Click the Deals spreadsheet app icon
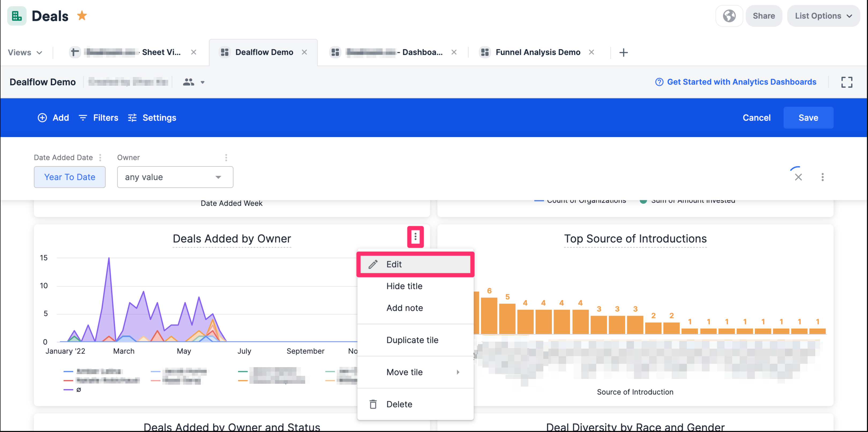 pos(17,16)
